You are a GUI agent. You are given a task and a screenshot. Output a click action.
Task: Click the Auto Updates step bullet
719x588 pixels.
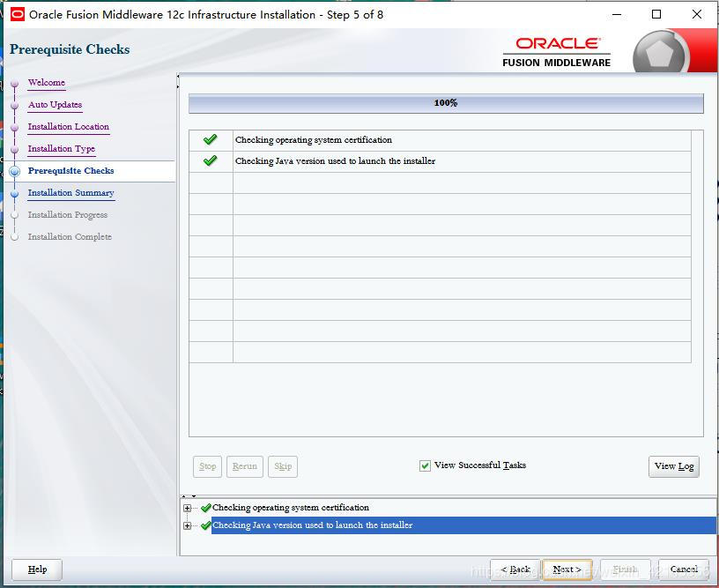(15, 105)
